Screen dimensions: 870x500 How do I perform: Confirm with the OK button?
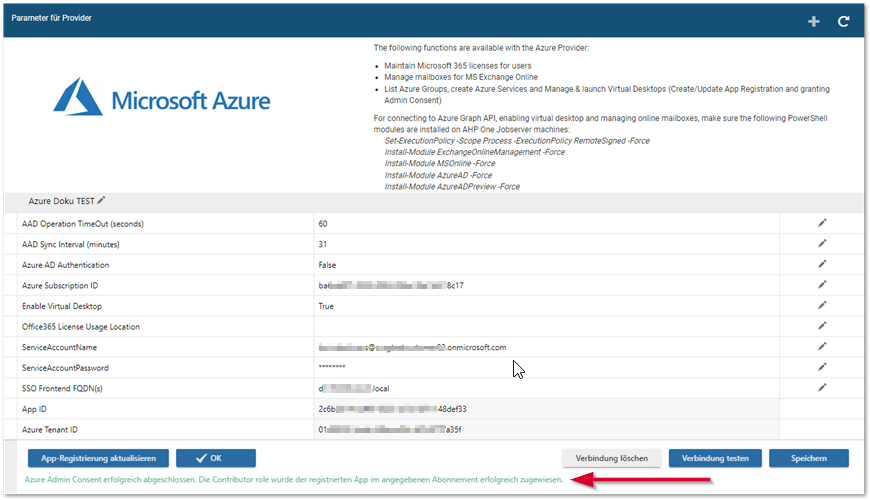click(216, 458)
